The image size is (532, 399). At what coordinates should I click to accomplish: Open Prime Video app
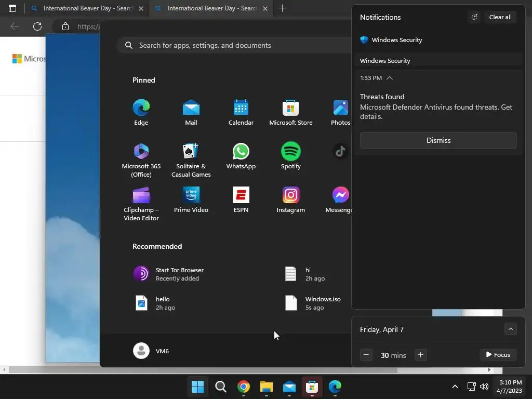(191, 200)
